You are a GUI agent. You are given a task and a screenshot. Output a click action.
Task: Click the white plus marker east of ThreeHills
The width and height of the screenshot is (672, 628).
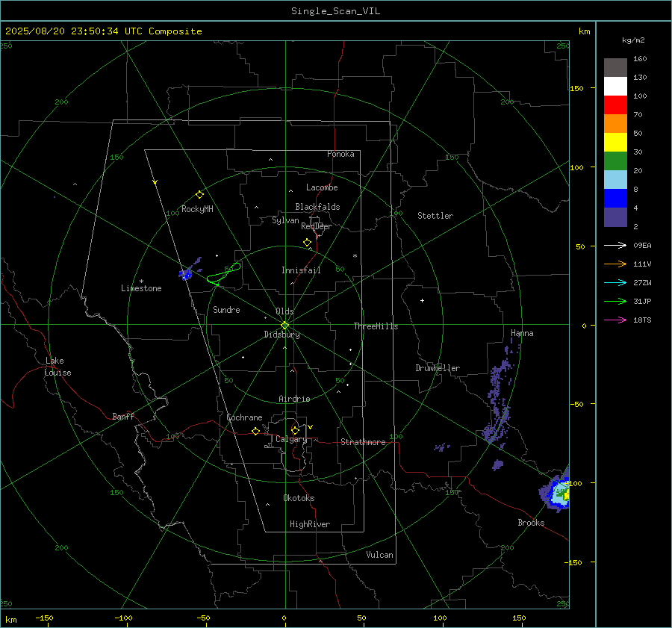pyautogui.click(x=422, y=300)
